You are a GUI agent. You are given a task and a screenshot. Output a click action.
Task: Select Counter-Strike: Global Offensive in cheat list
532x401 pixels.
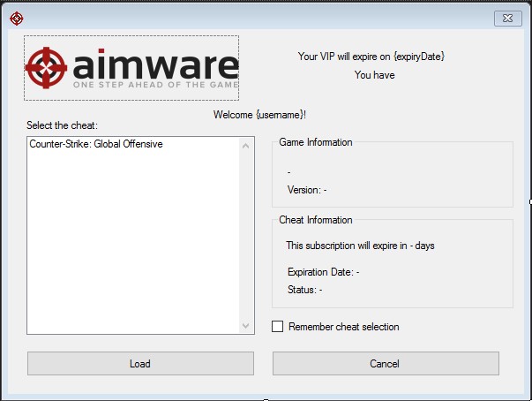(x=96, y=144)
